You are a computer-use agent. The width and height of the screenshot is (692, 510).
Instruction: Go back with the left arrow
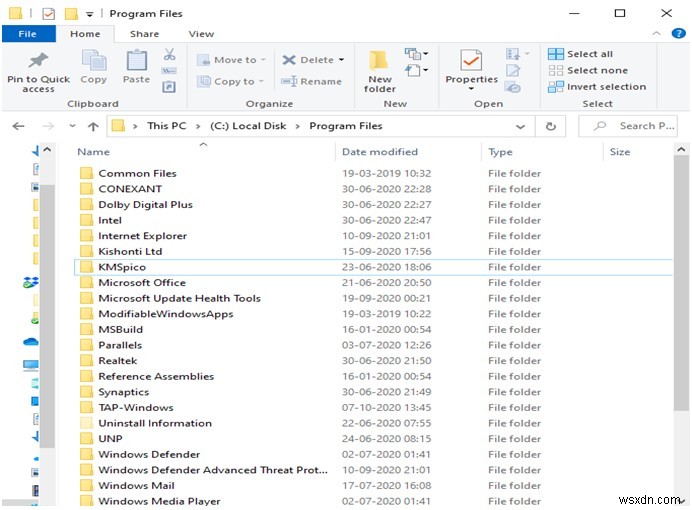pos(19,127)
